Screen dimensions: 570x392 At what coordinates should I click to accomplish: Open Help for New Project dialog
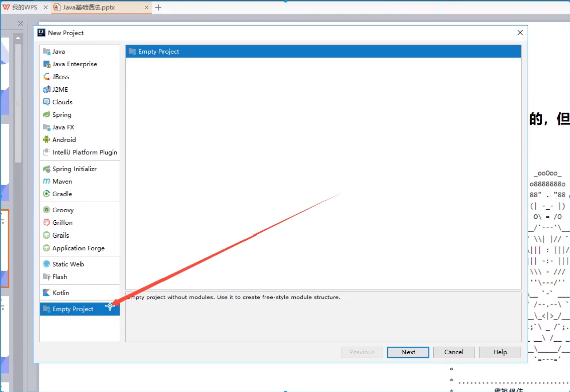tap(500, 352)
